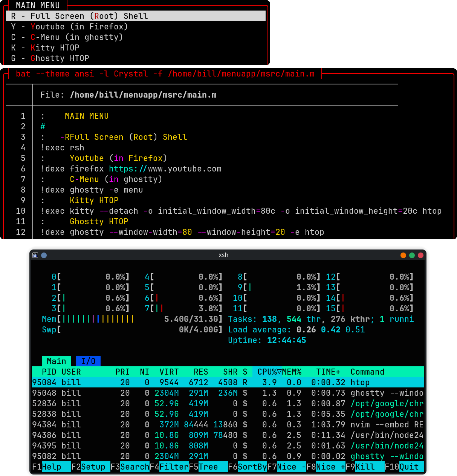Screen dimensions: 457x476
Task: Click line 12 ghostty --window-width command
Action: (x=182, y=232)
